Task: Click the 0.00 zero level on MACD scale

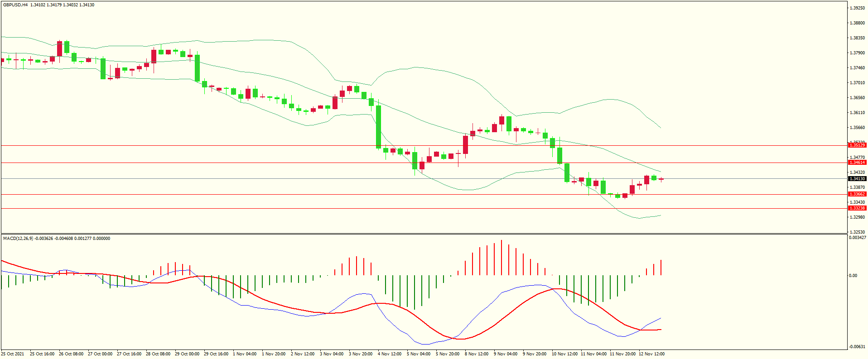Action: (x=853, y=276)
